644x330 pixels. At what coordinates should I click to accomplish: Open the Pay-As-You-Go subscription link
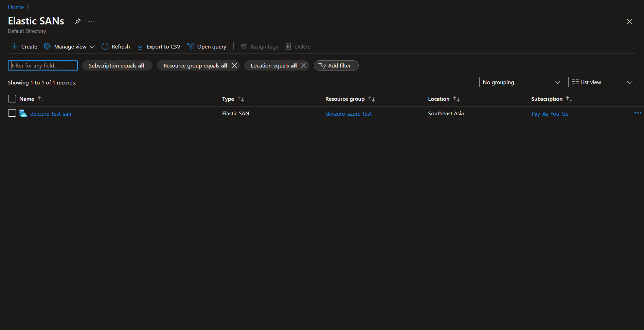click(x=550, y=114)
